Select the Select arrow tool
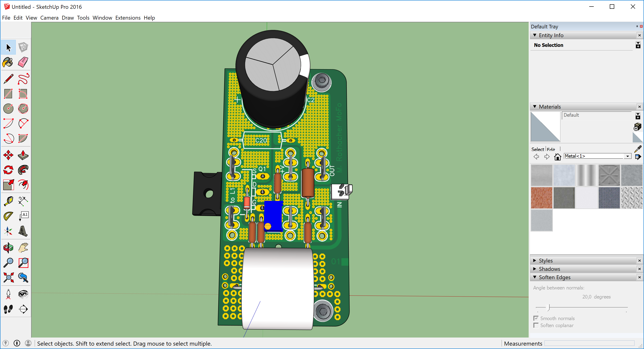Viewport: 644px width, 349px height. pos(8,47)
